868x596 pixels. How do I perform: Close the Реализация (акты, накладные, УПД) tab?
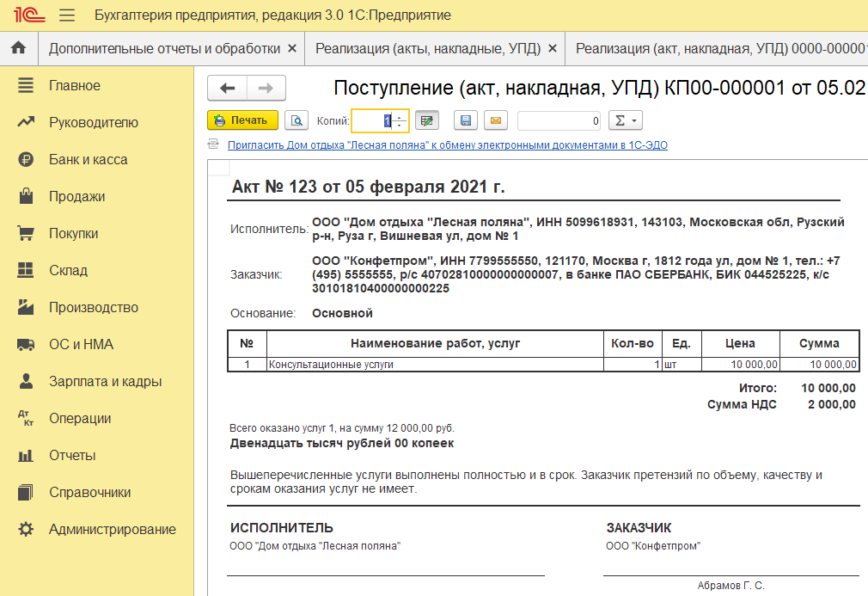point(553,49)
